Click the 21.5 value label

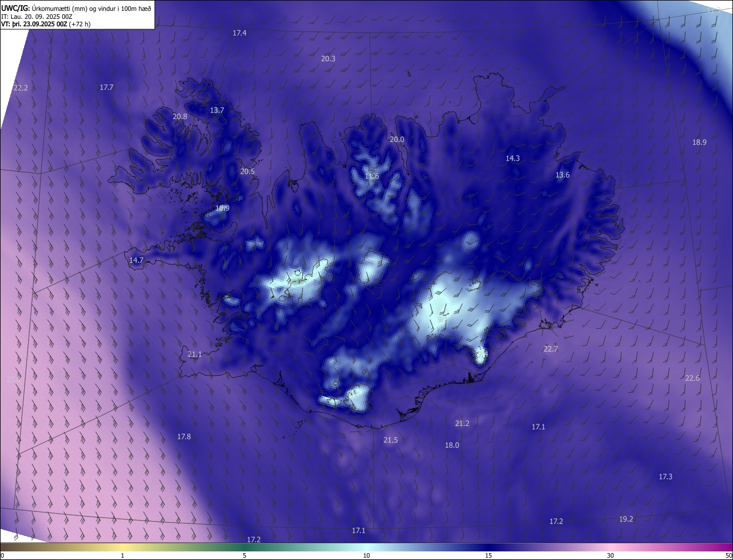391,440
